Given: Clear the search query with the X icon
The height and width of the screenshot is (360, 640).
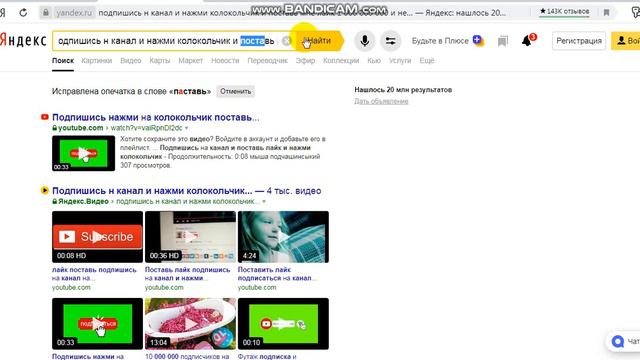Looking at the screenshot, I should coord(287,41).
